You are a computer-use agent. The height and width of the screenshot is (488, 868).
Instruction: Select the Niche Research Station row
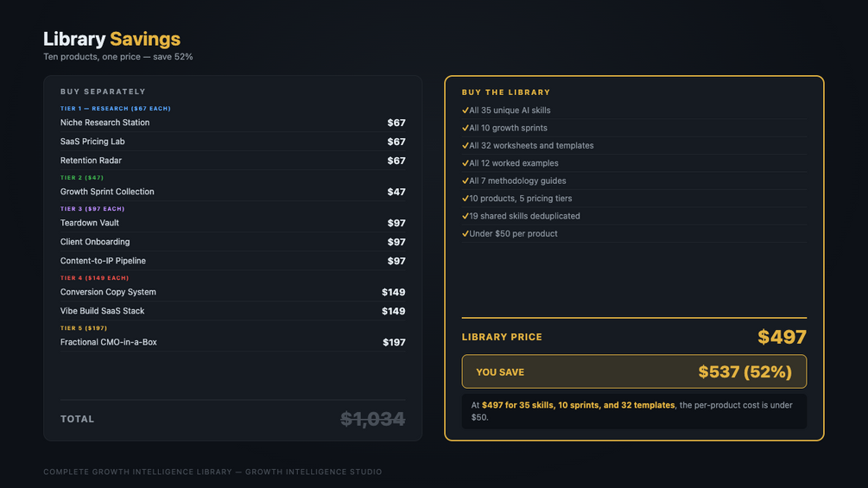232,123
